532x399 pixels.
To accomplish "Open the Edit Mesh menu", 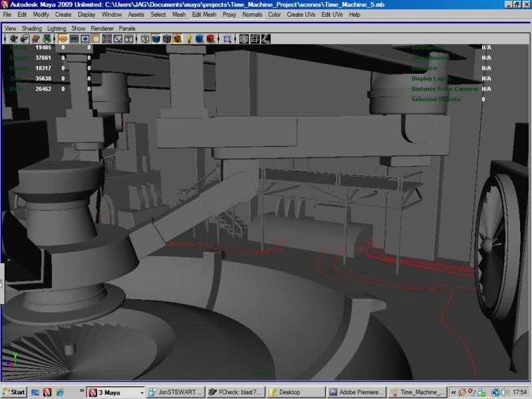I will 204,14.
